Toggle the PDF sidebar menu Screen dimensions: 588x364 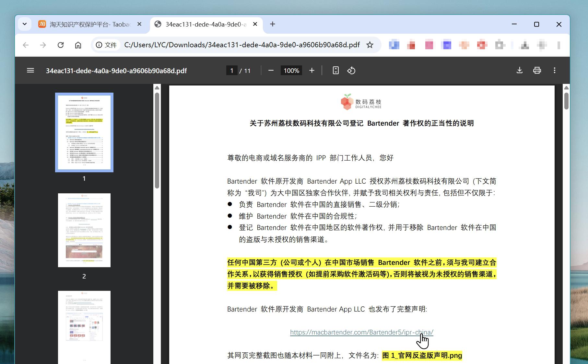point(30,71)
